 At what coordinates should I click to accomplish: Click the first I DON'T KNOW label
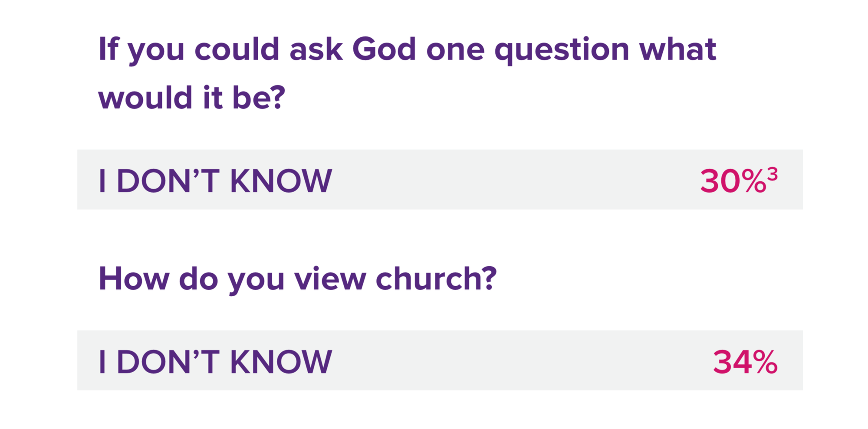[x=215, y=181]
